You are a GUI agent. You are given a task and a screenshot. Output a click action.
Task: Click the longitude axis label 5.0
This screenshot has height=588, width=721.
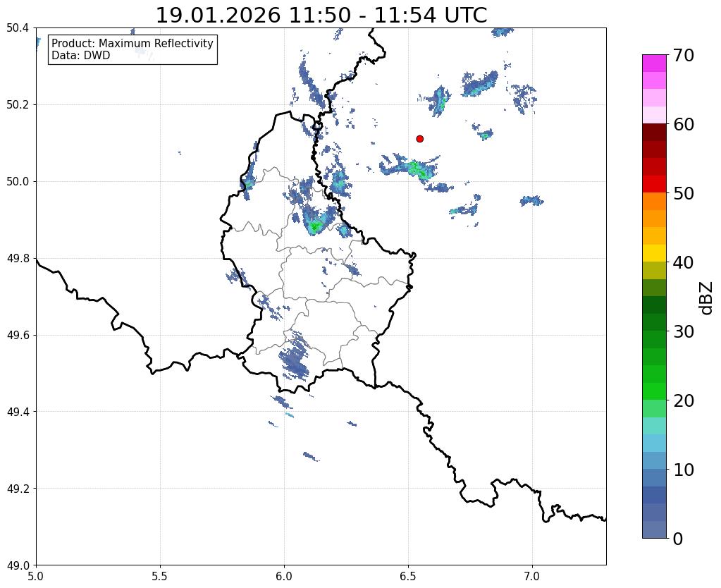[36, 577]
